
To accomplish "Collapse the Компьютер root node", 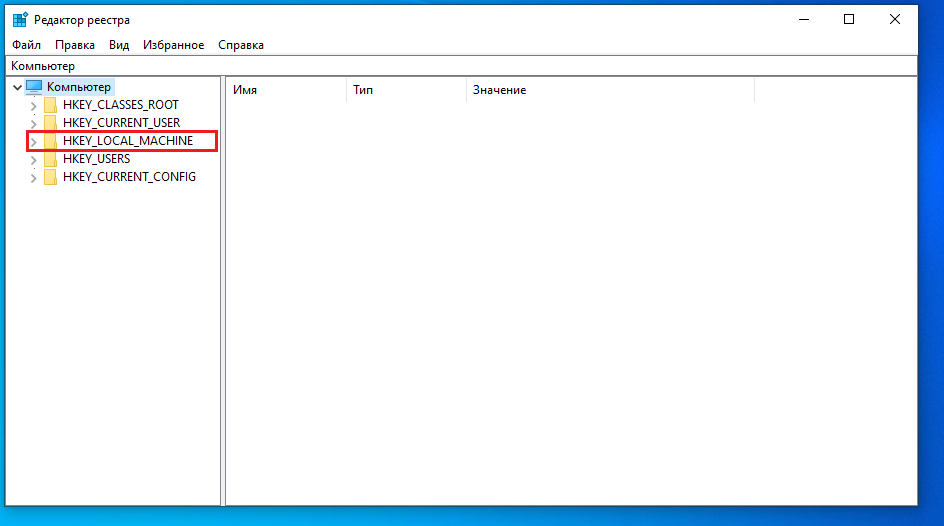I will coord(17,88).
